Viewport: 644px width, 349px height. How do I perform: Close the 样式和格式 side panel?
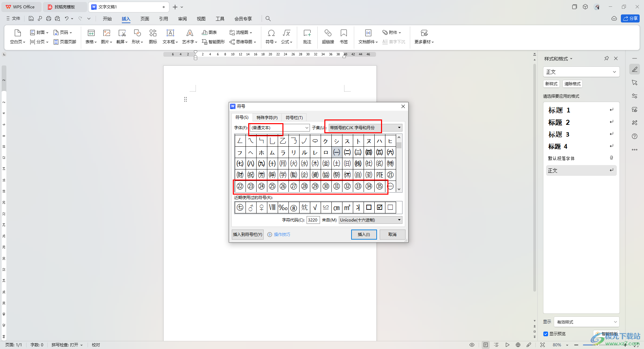tap(616, 58)
